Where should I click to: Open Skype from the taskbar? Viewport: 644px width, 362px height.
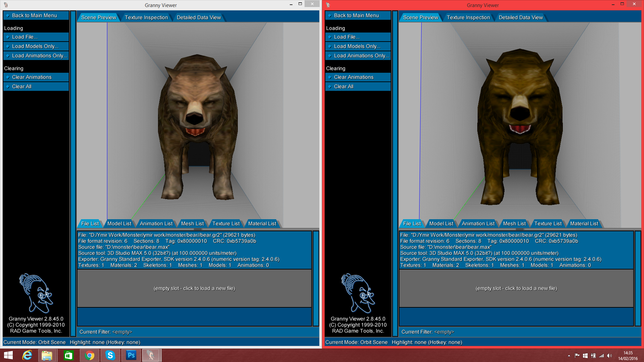[110, 355]
